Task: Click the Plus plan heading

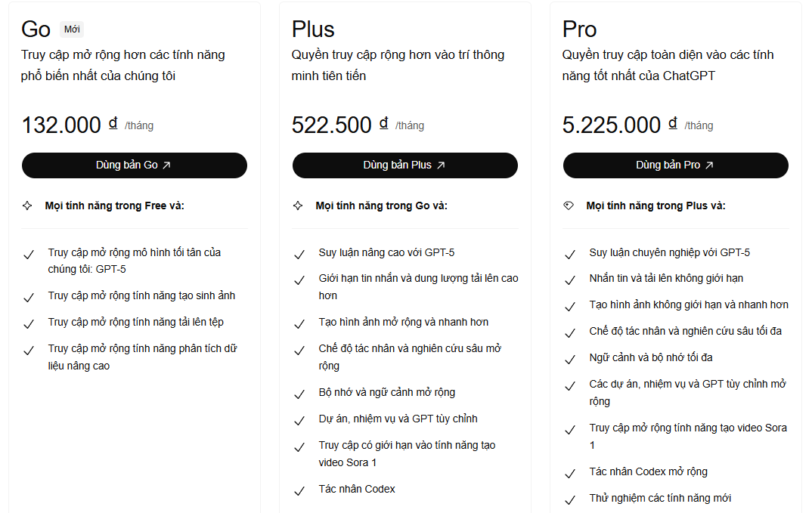Action: tap(313, 29)
